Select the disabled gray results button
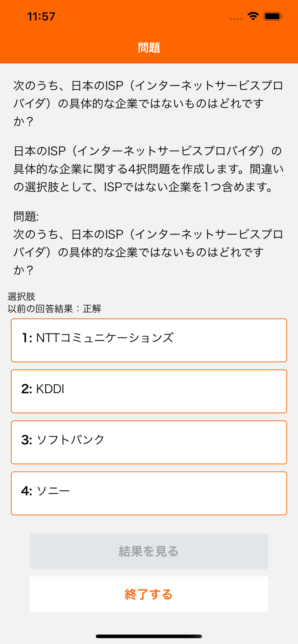 pos(149,551)
